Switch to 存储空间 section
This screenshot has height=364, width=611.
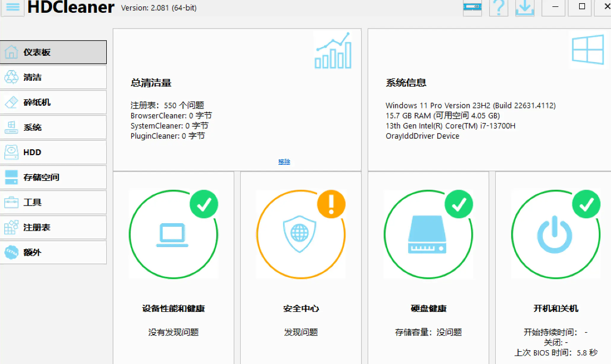click(x=53, y=177)
